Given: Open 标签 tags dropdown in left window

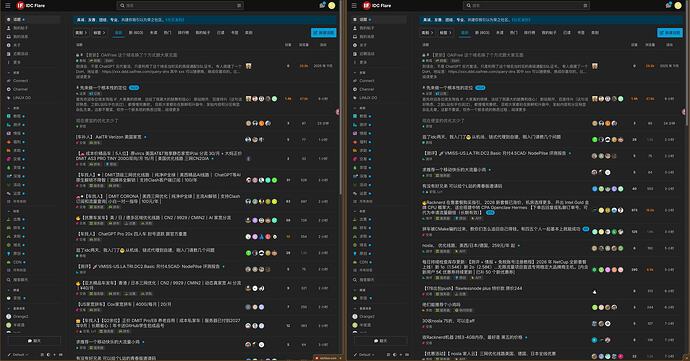Looking at the screenshot, I should tap(99, 33).
